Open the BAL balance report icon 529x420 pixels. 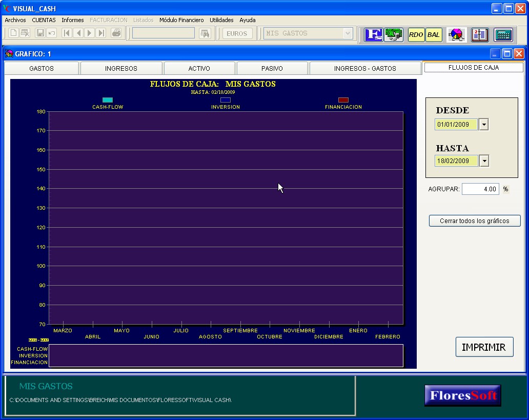434,34
